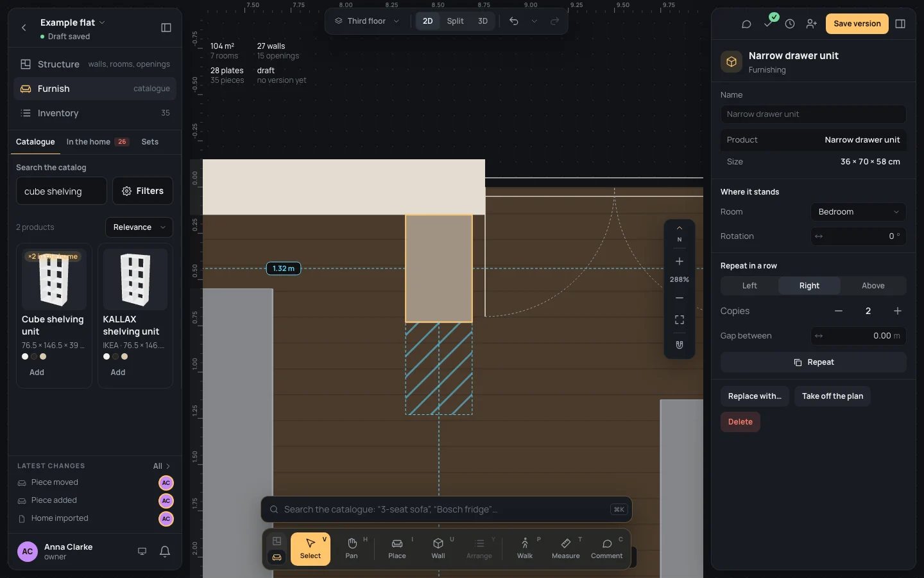
Task: Set repeat direction to Above
Action: (x=873, y=286)
